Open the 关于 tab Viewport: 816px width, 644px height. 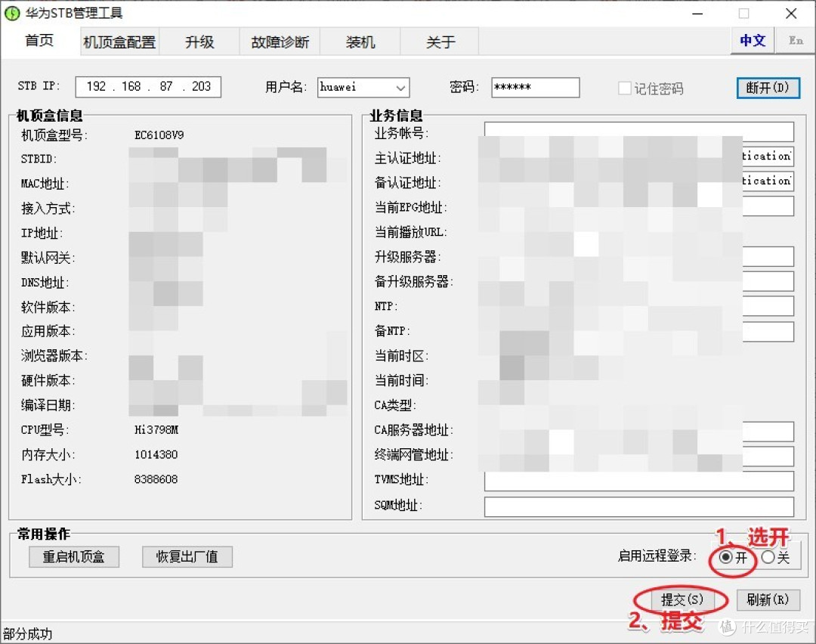tap(439, 42)
